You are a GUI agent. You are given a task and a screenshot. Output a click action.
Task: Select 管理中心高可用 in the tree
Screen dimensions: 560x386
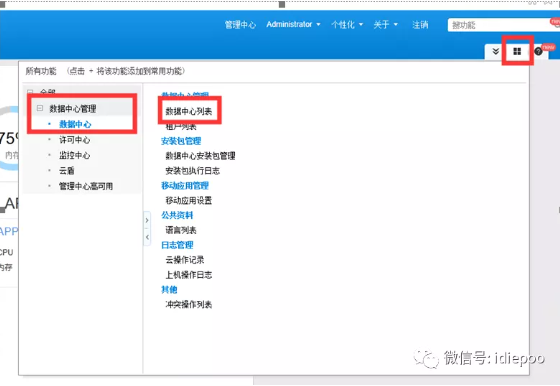(86, 186)
